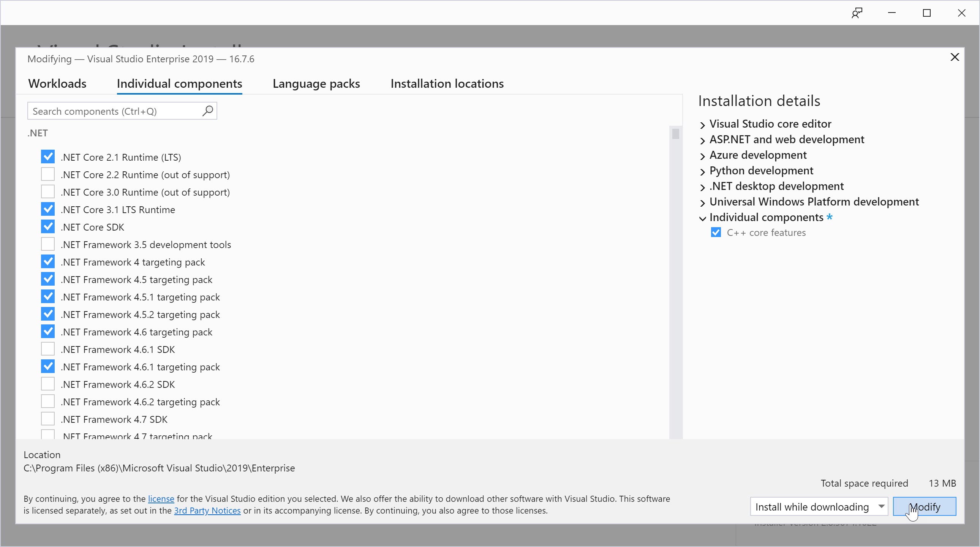Switch to the Workloads tab

(x=57, y=83)
